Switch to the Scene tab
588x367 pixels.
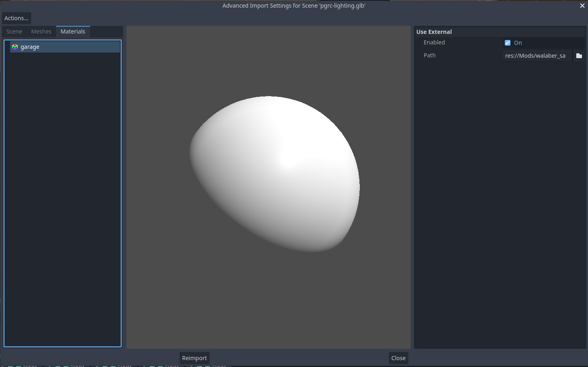point(14,31)
